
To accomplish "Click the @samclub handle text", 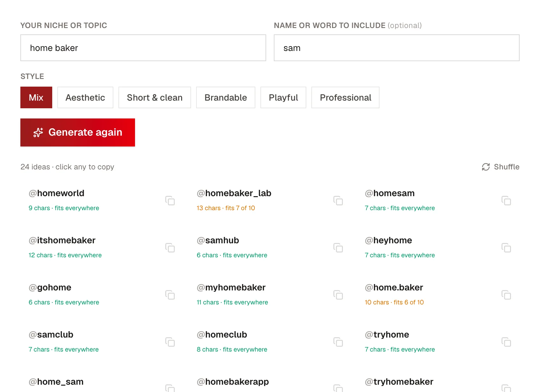I will [51, 335].
